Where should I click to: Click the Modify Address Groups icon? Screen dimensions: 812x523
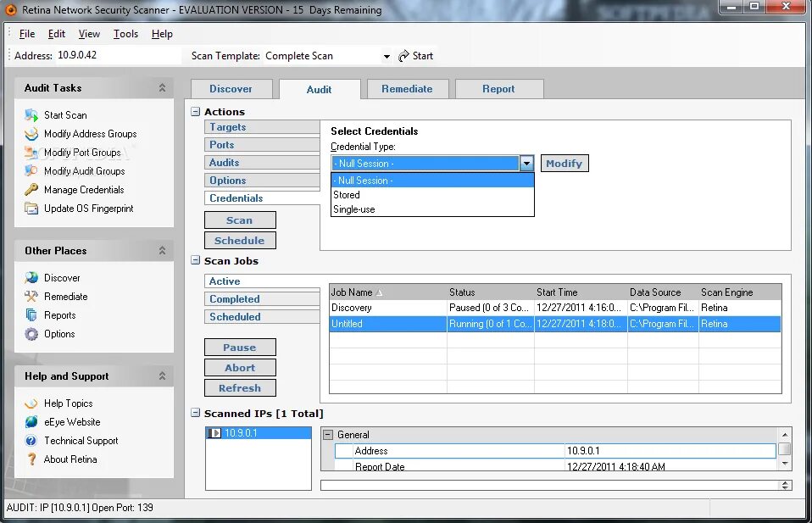coord(31,134)
